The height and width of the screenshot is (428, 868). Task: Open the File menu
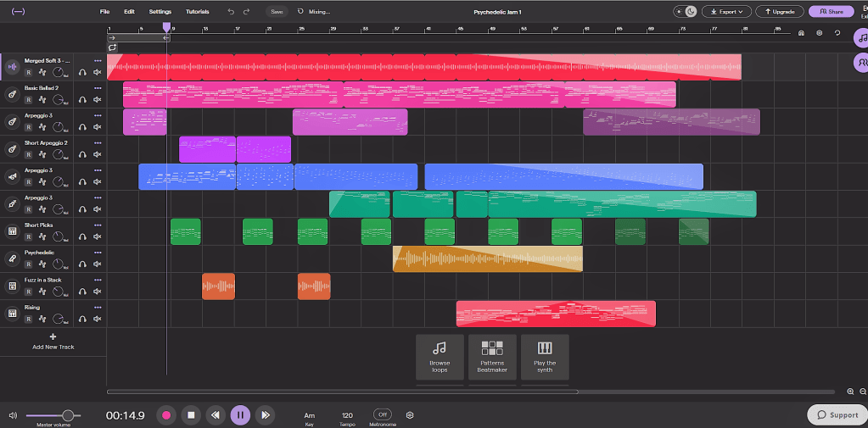[104, 12]
